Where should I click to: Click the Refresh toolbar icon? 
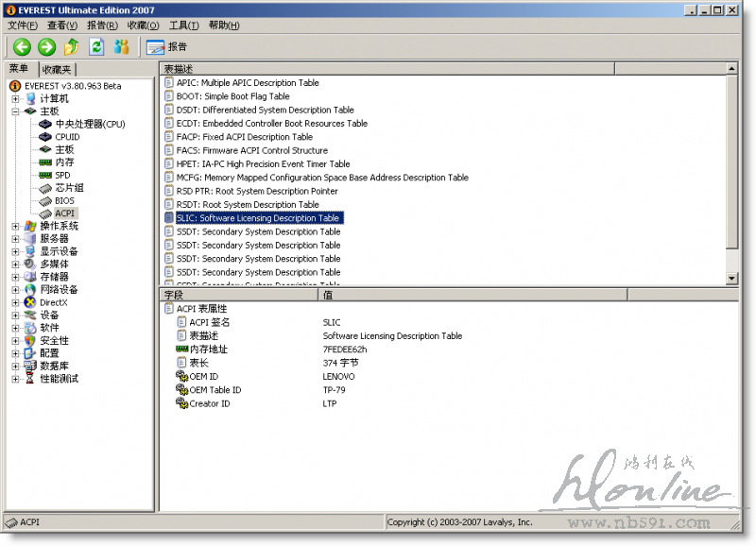(96, 47)
